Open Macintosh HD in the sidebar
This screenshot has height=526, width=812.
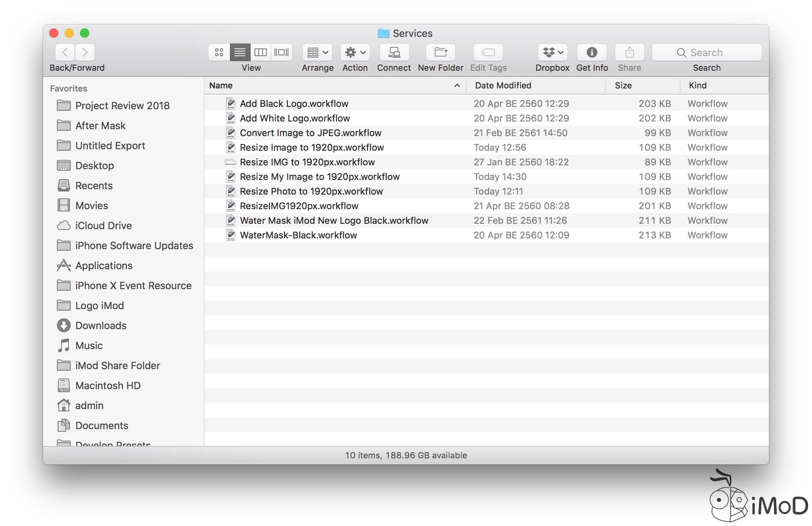[x=108, y=385]
